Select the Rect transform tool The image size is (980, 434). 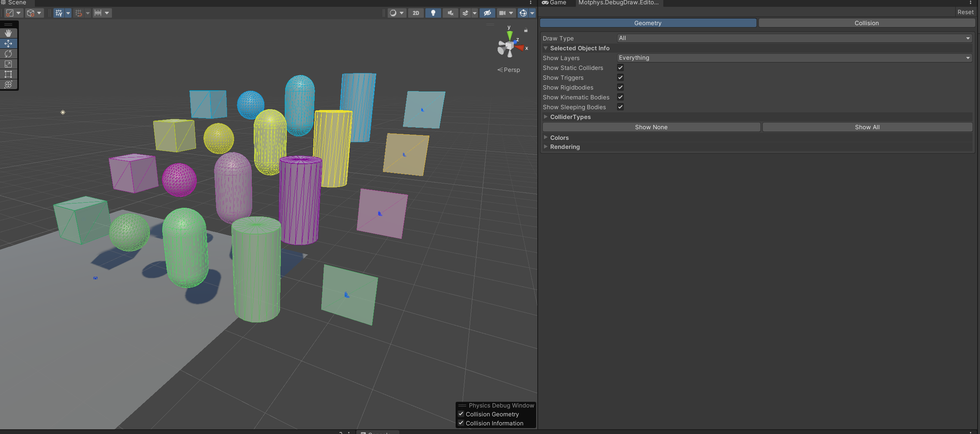[8, 74]
